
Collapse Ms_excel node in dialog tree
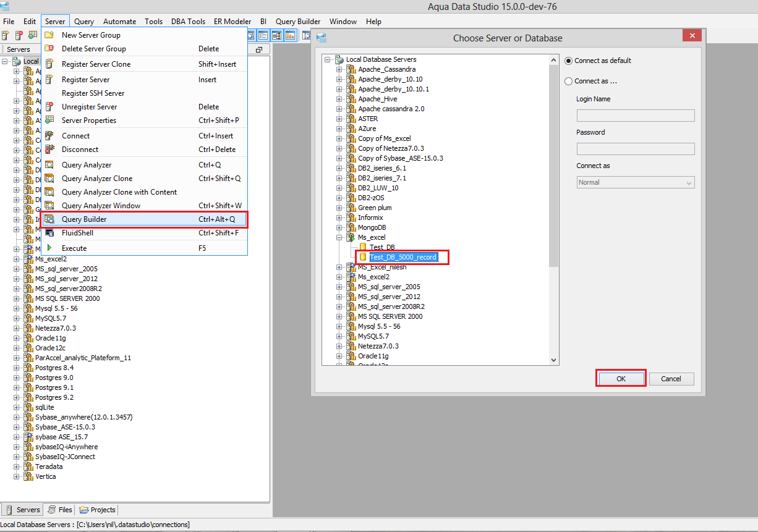339,237
